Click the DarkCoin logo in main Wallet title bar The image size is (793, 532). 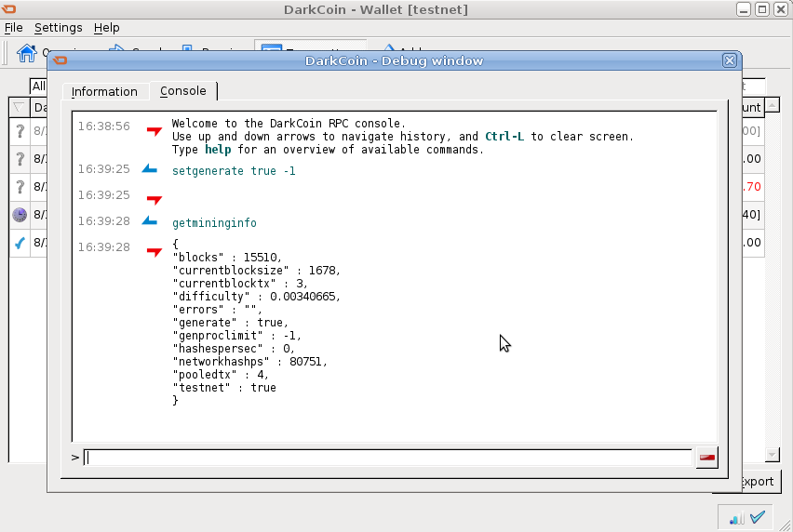(8, 9)
